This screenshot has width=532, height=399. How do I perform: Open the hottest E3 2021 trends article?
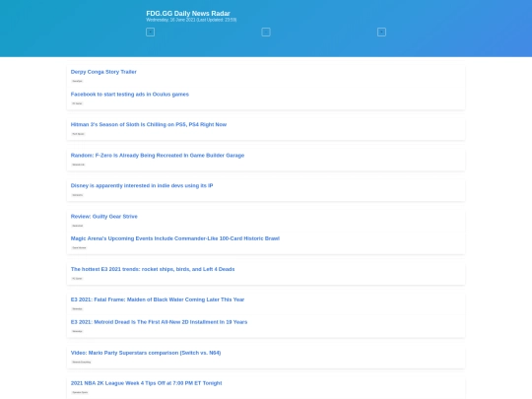[x=153, y=269]
